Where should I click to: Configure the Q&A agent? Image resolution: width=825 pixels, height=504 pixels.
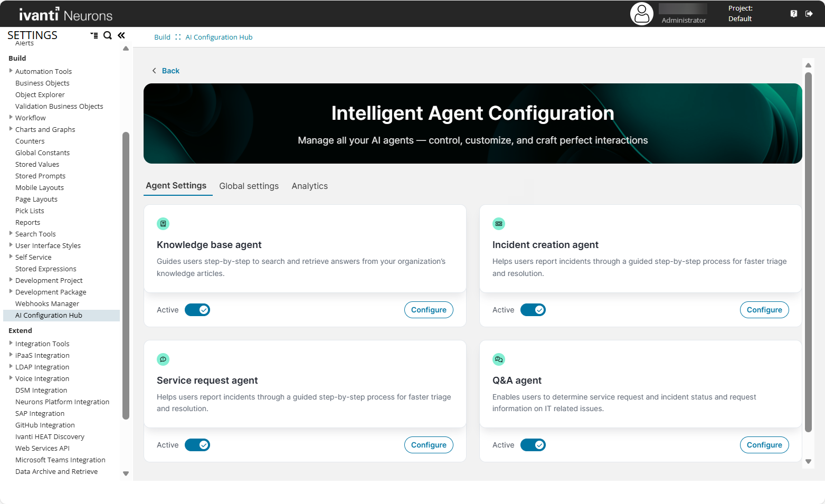pos(764,445)
